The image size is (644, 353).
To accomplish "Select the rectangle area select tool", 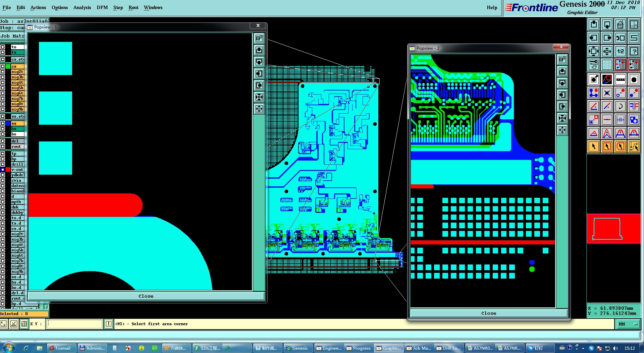I will tap(607, 146).
